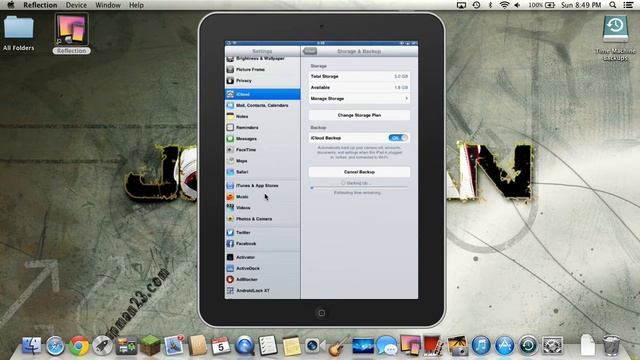Toggle the iCloud Backup switch
This screenshot has height=360, width=640.
[x=398, y=138]
